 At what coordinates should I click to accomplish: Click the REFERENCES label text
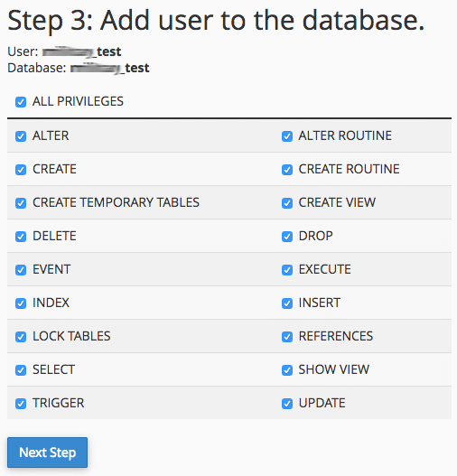336,336
